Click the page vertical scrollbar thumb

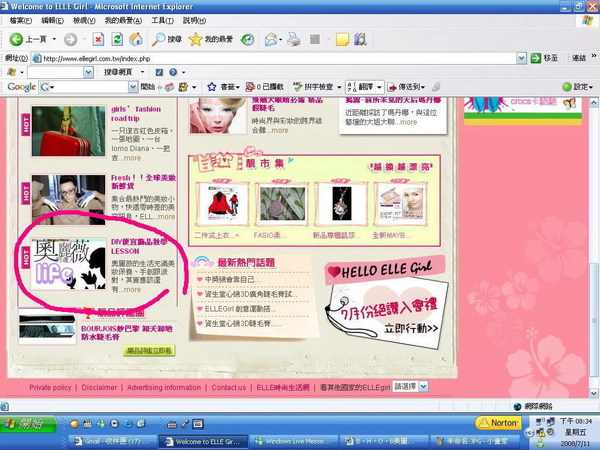click(x=593, y=322)
